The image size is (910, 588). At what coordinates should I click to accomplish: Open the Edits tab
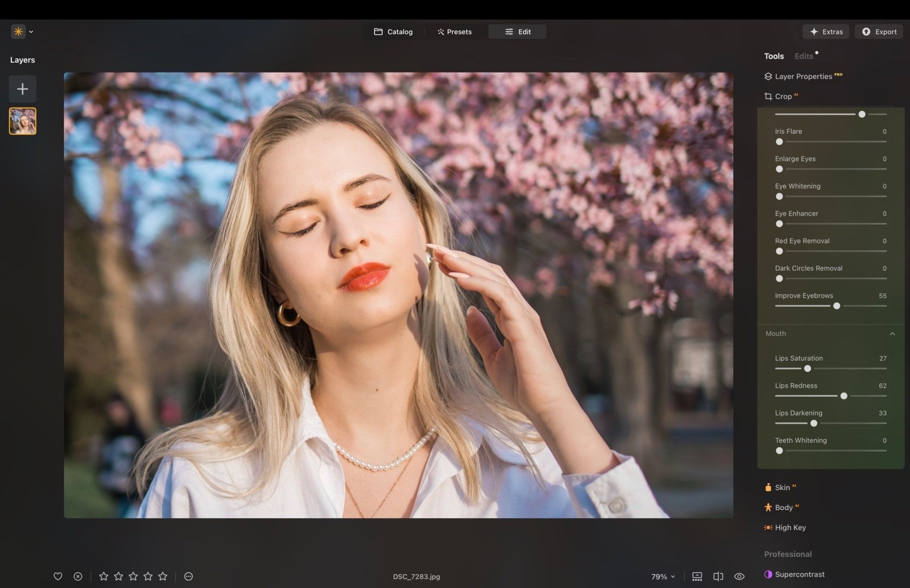point(803,56)
